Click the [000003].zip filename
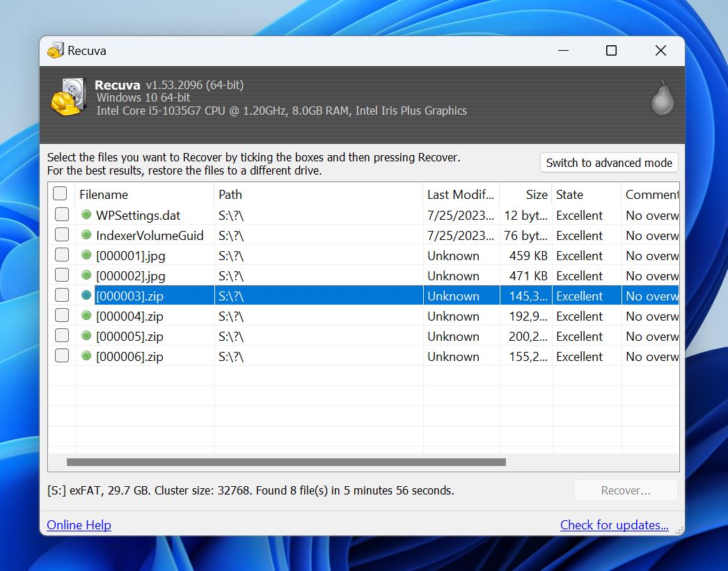 [129, 296]
